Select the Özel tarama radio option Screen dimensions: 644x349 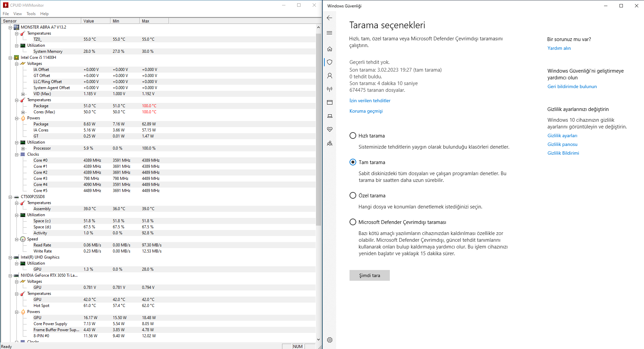[353, 195]
